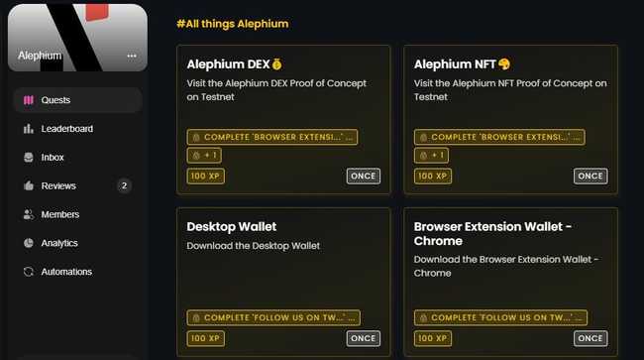Click the Alephium community logo thumbnail
Viewport: 644px width, 360px height.
[x=77, y=38]
